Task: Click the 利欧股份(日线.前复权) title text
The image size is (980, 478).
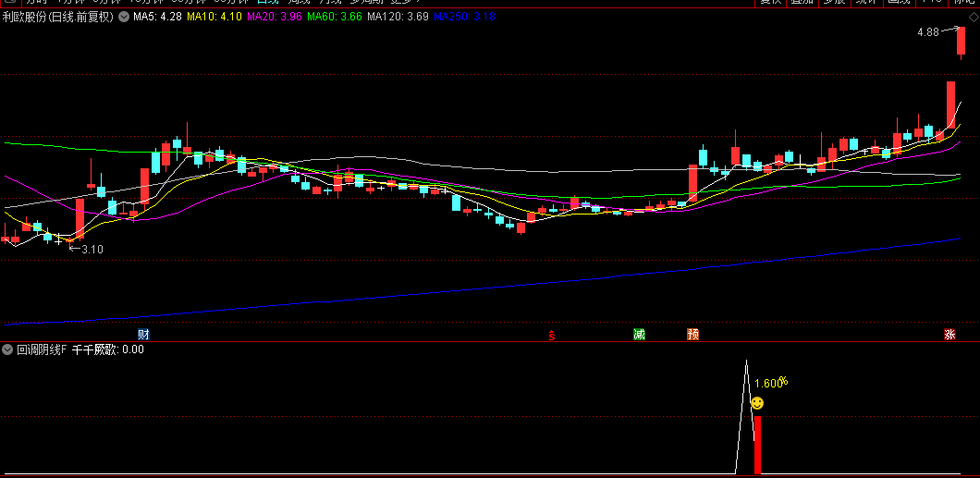Action: (x=58, y=17)
